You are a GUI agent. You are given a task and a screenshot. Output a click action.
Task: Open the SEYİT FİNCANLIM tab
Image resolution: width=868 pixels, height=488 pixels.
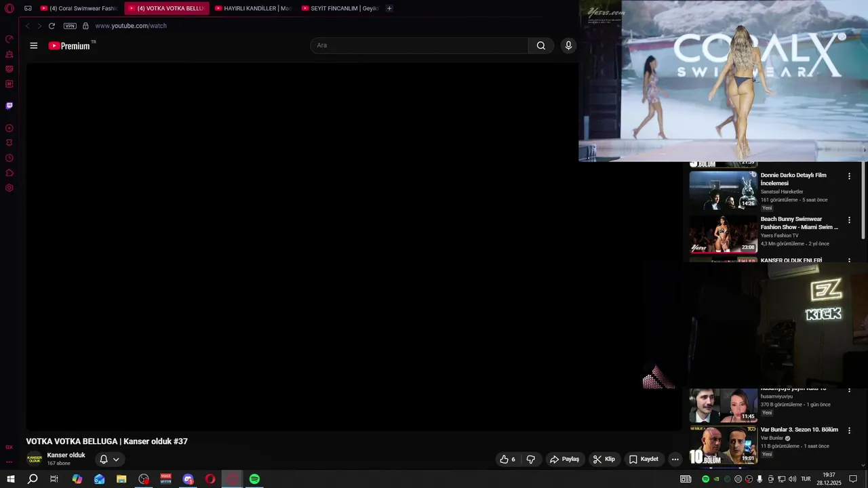pyautogui.click(x=340, y=8)
